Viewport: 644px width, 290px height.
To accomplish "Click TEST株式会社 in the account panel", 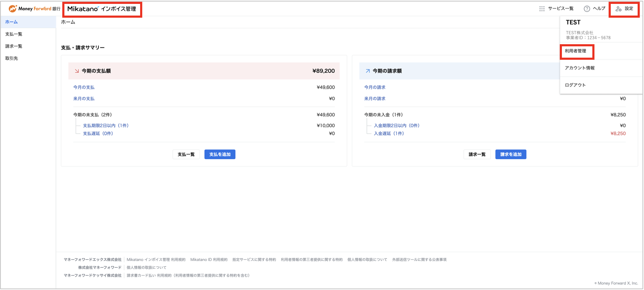I will 580,33.
